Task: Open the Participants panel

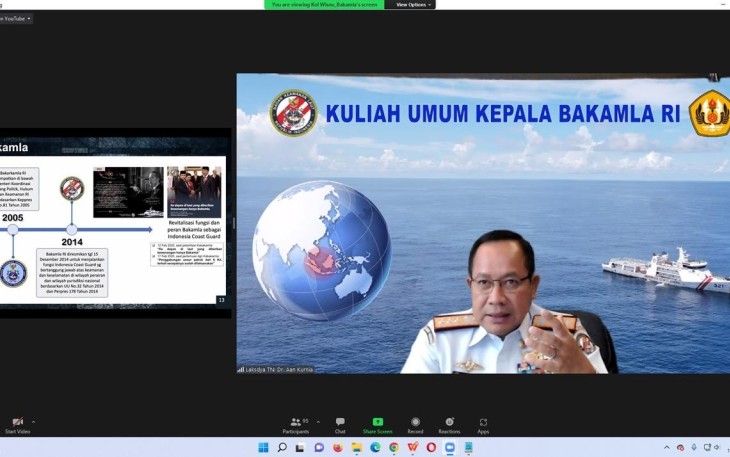Action: pos(296,425)
